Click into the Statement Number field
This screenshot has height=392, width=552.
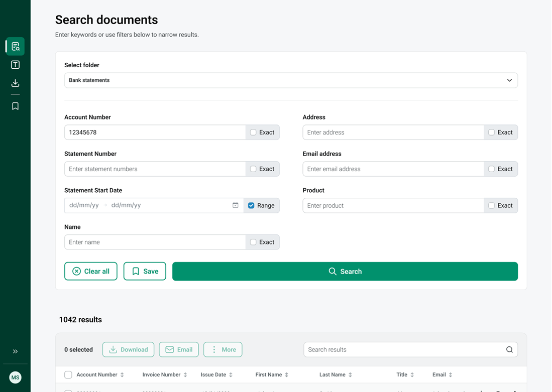pyautogui.click(x=155, y=169)
